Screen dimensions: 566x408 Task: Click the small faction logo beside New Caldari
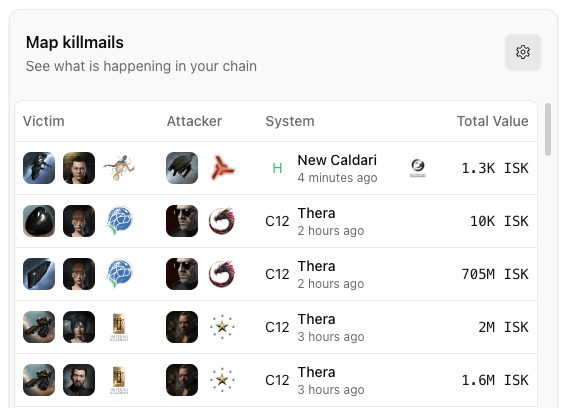[x=418, y=168]
